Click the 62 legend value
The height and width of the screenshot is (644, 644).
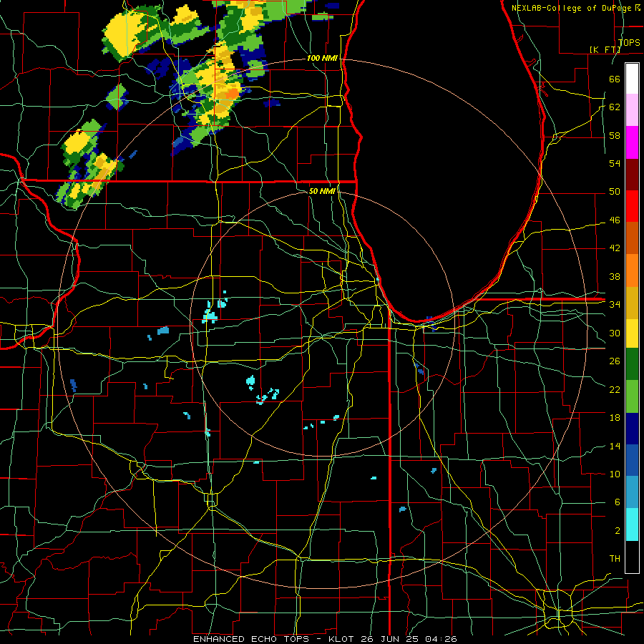pyautogui.click(x=615, y=107)
